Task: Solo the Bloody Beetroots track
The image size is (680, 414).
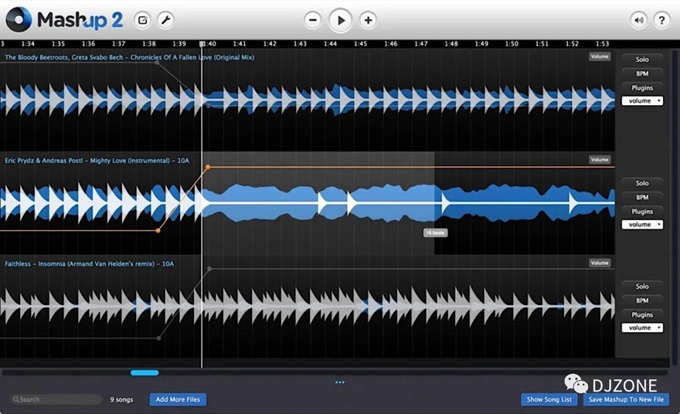Action: pyautogui.click(x=642, y=59)
